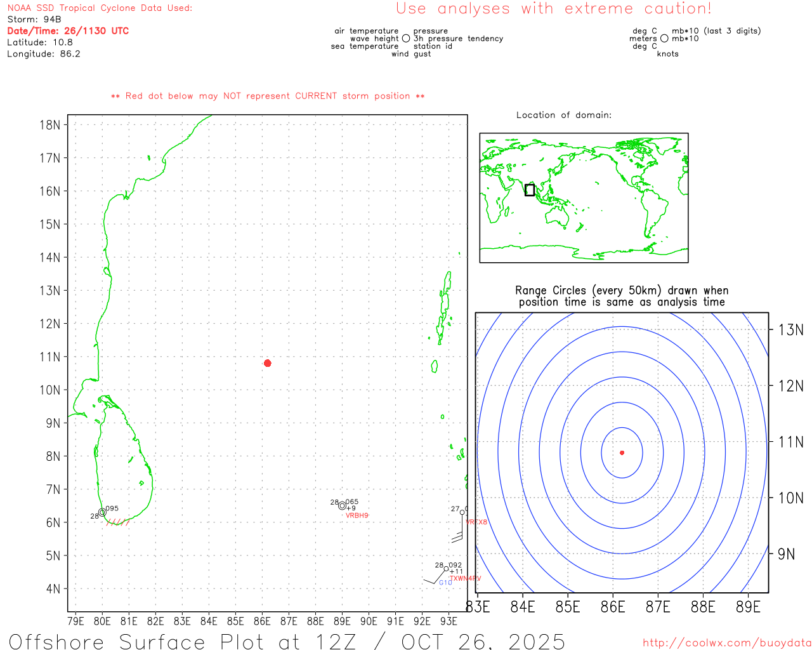Click the Offshore Surface Plot title text
The image size is (812, 650).
pos(287,641)
